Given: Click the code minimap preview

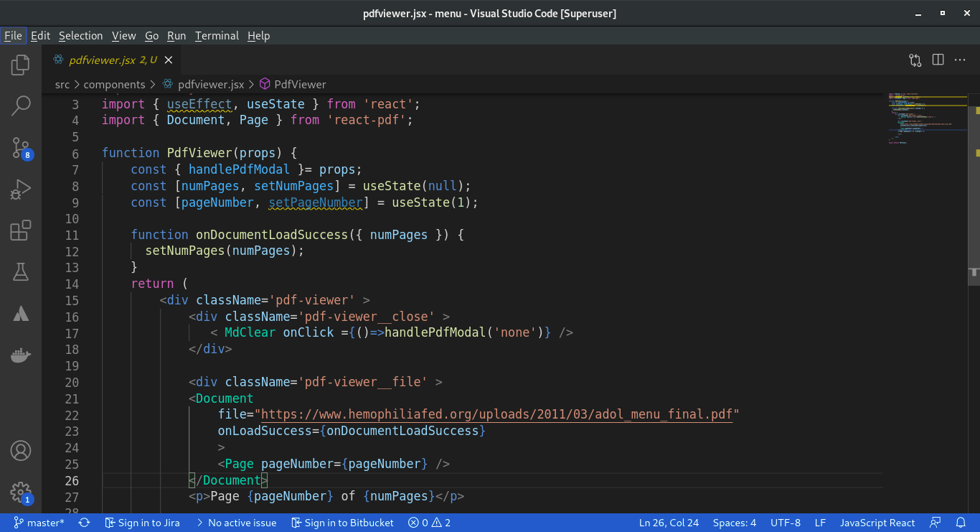Looking at the screenshot, I should coord(927,118).
